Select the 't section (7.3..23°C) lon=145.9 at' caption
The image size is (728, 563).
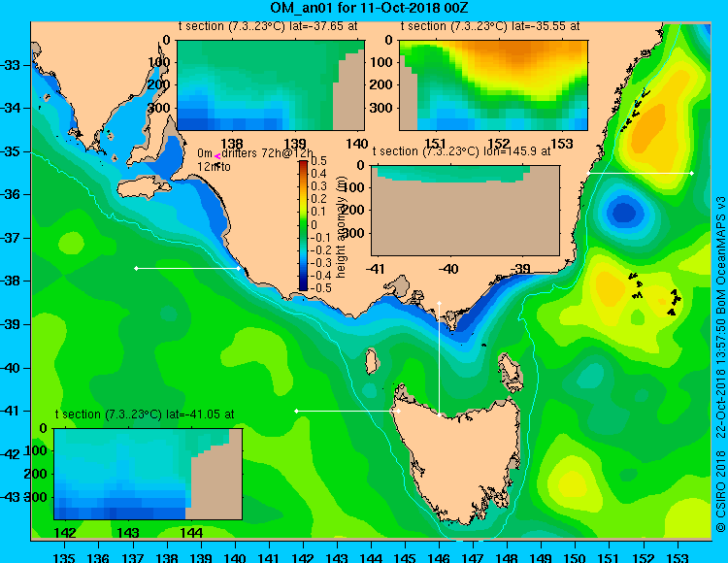pyautogui.click(x=461, y=151)
